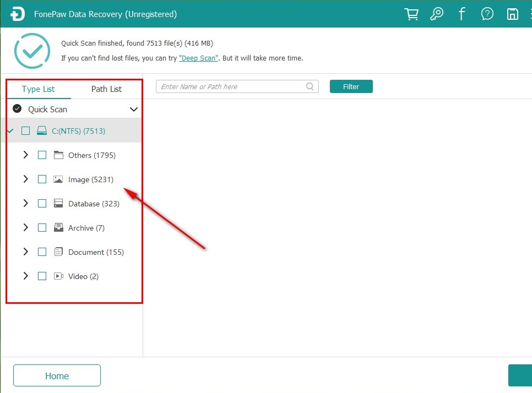
Task: Select the Image (5231) label
Action: pos(91,180)
